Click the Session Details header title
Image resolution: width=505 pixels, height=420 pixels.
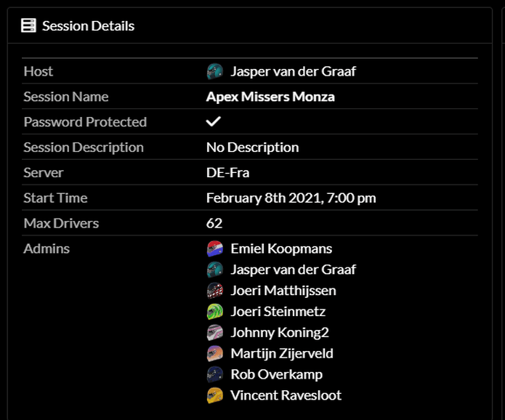[x=88, y=25]
